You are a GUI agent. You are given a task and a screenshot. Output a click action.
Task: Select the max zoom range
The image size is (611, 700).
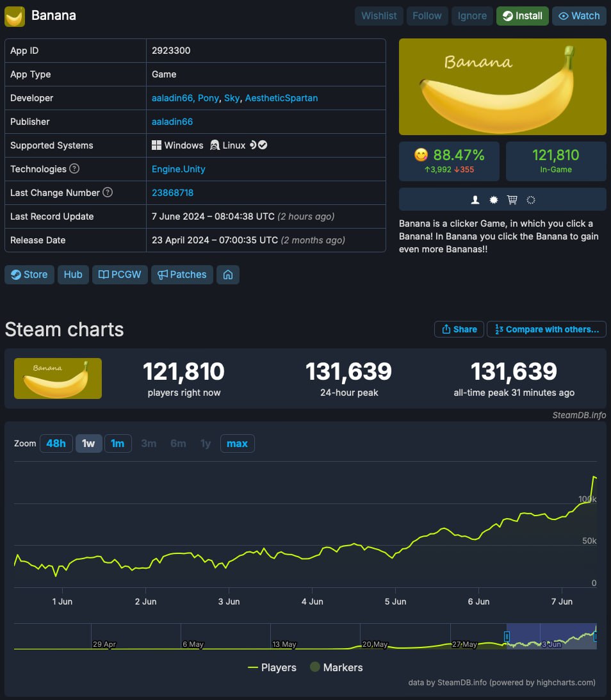pyautogui.click(x=237, y=443)
